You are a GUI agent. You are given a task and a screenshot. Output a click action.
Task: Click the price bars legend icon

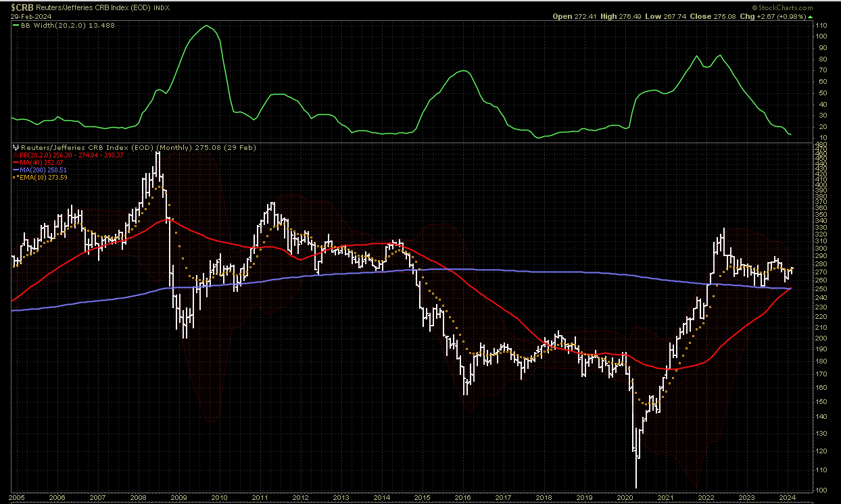click(x=16, y=147)
